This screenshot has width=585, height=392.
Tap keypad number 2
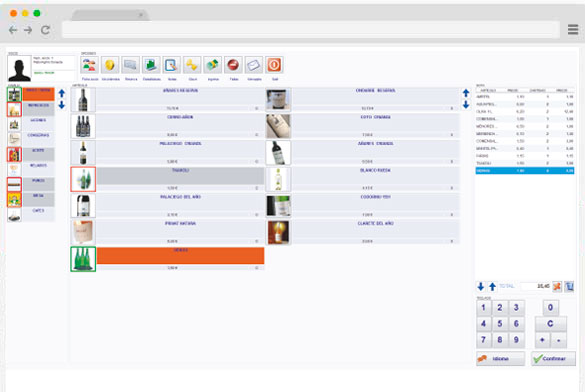coord(500,307)
